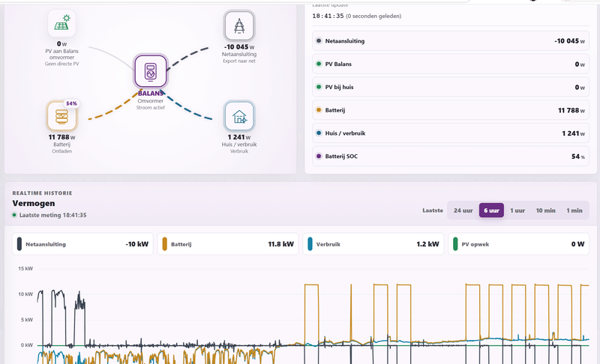The height and width of the screenshot is (364, 600).
Task: Open the Batterij 11 788 W row
Action: 451,110
